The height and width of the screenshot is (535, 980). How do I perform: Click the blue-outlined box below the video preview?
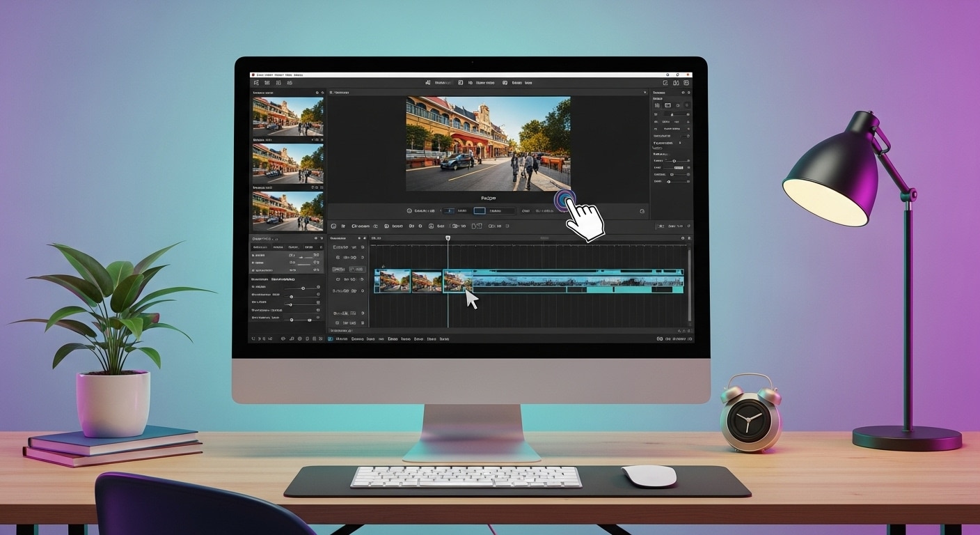[x=480, y=211]
